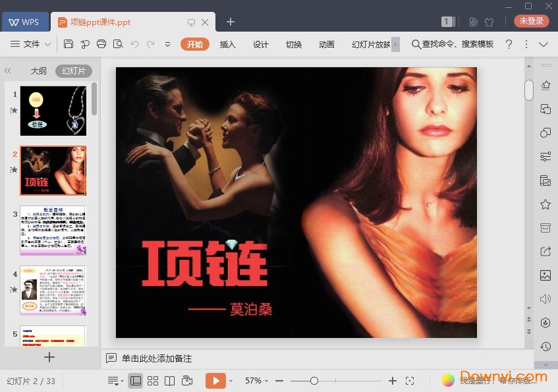Click the share icon in the right sidebar
558x392 pixels.
(x=545, y=251)
